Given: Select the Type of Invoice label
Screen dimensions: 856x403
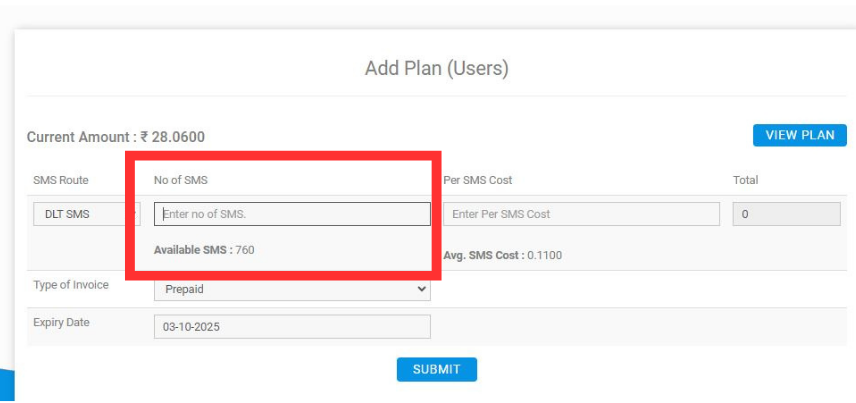Looking at the screenshot, I should pyautogui.click(x=71, y=285).
